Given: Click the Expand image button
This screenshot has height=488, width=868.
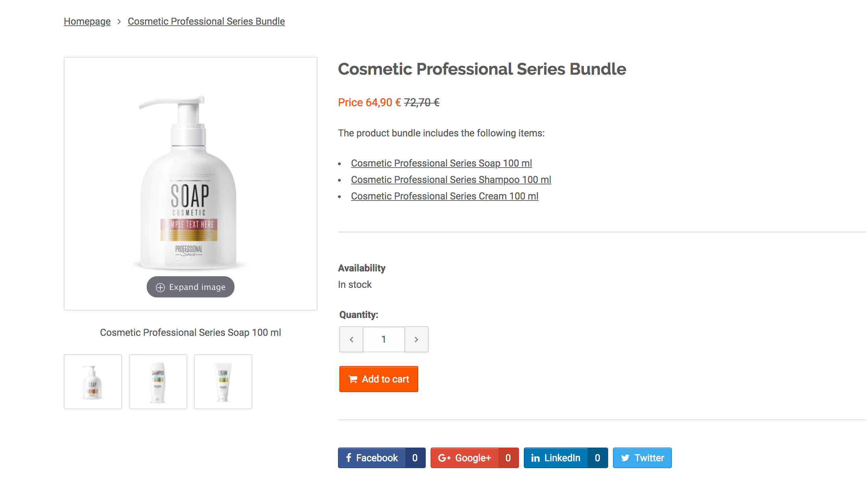Looking at the screenshot, I should [x=191, y=287].
